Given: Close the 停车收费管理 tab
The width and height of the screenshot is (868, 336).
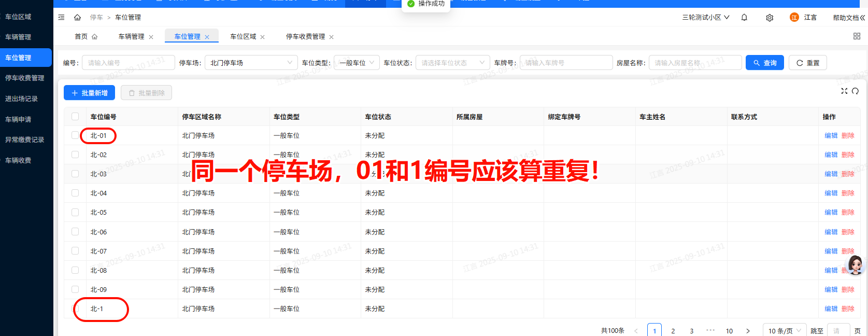Looking at the screenshot, I should (x=331, y=37).
